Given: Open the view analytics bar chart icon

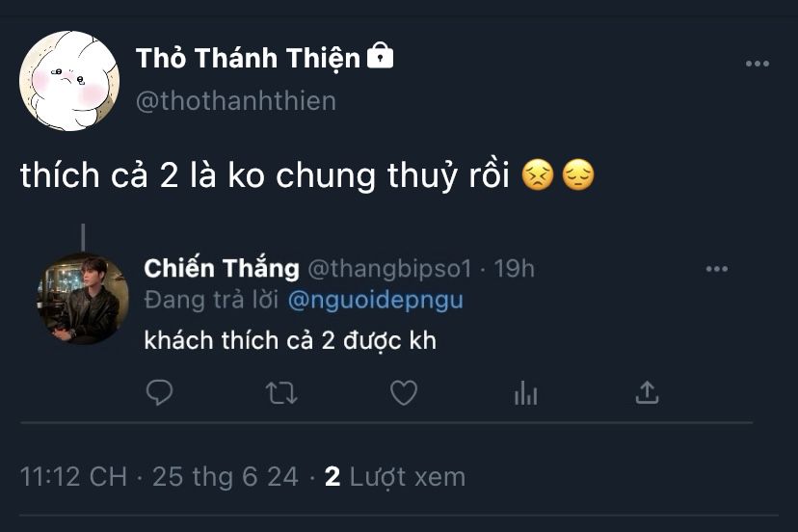Looking at the screenshot, I should 525,393.
